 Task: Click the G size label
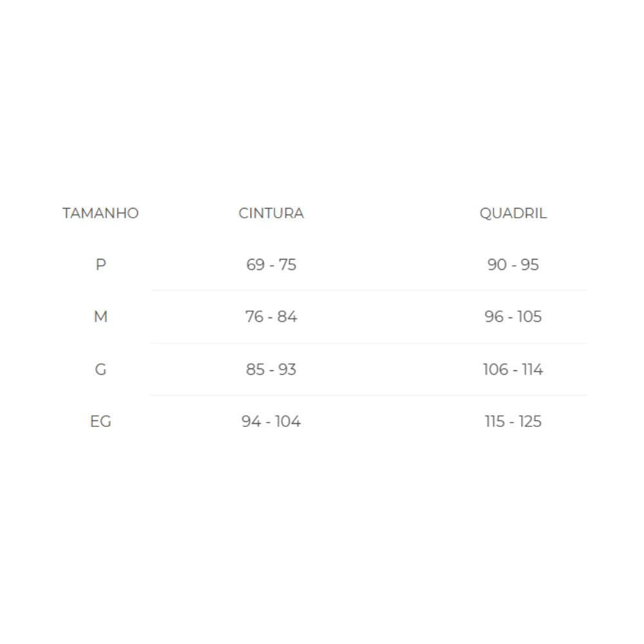click(100, 370)
